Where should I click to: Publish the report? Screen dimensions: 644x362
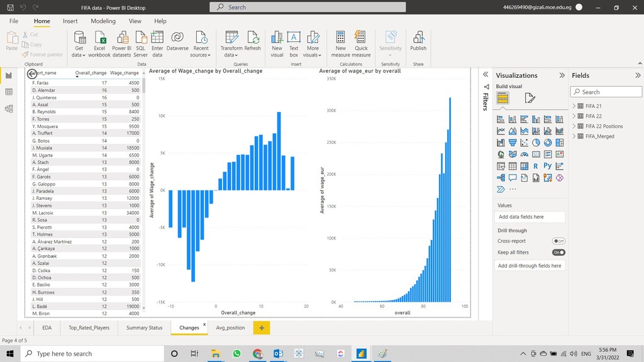click(x=418, y=41)
